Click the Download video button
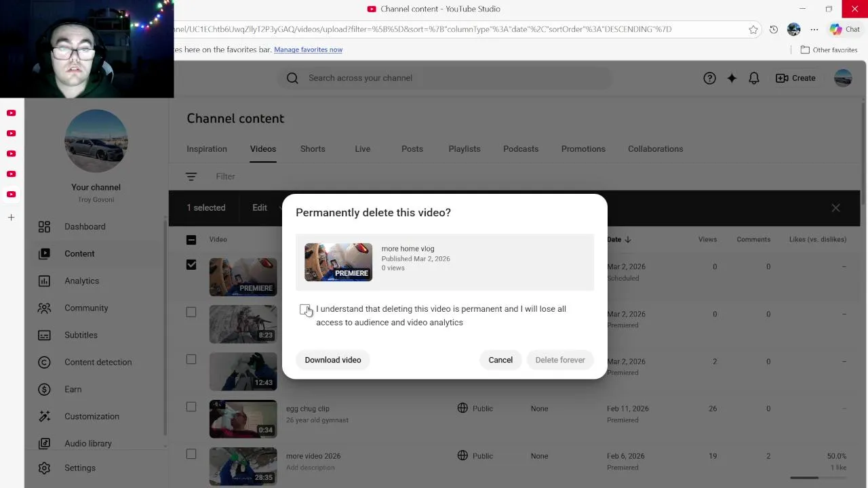 (333, 360)
